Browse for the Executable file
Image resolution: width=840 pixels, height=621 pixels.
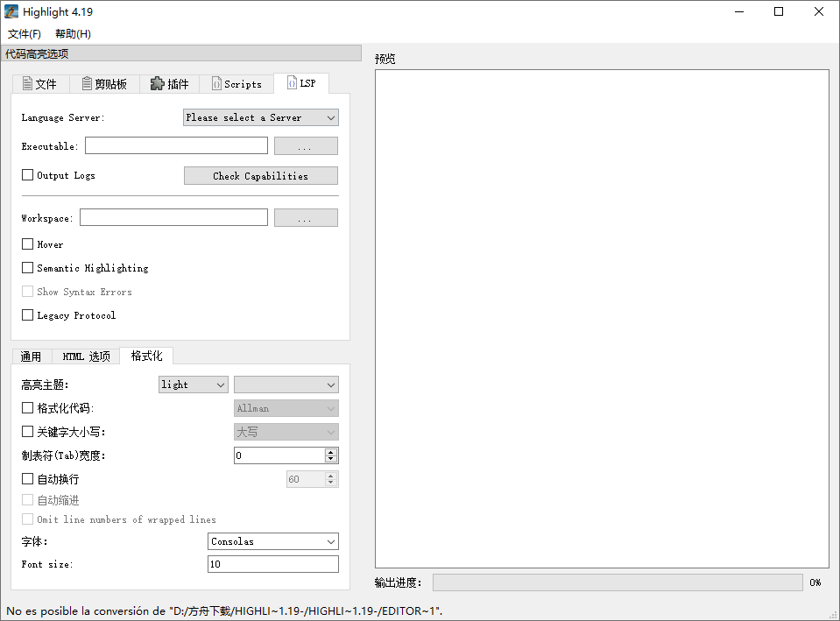click(306, 145)
